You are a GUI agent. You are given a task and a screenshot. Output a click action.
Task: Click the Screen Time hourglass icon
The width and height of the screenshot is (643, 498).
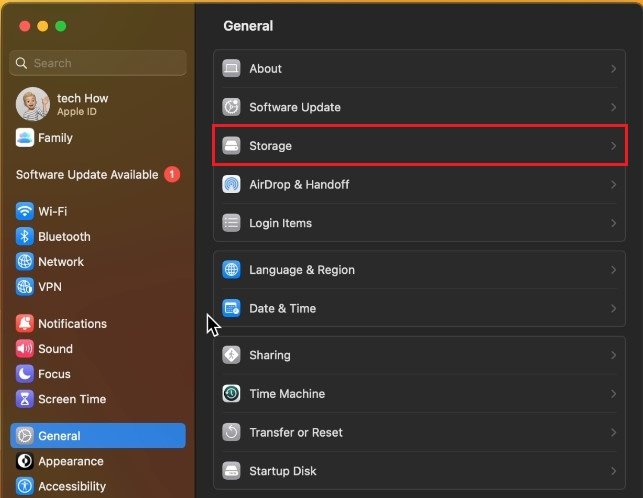click(x=25, y=399)
